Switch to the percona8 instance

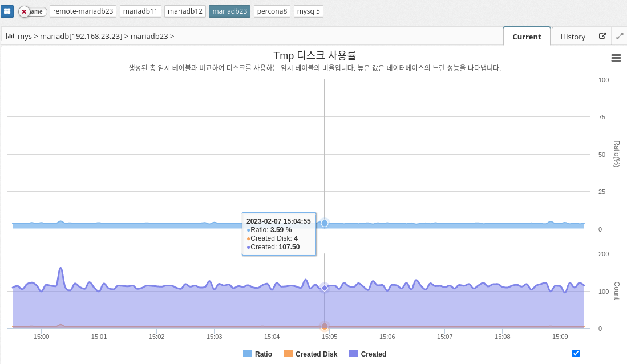point(272,11)
